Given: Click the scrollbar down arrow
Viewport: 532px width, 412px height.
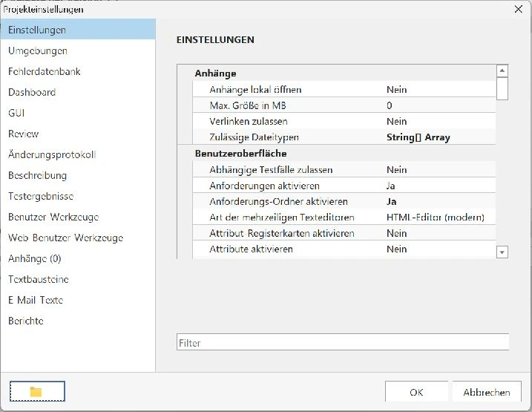Looking at the screenshot, I should point(502,252).
